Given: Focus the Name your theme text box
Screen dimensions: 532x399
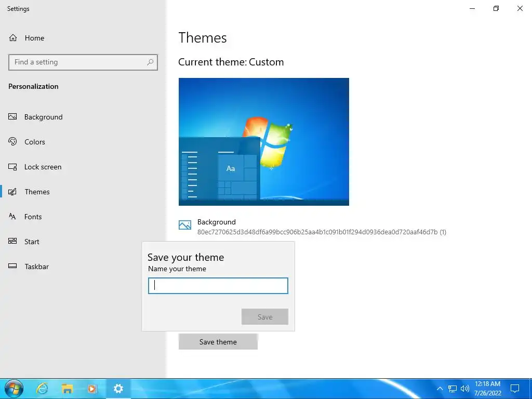Looking at the screenshot, I should (218, 286).
